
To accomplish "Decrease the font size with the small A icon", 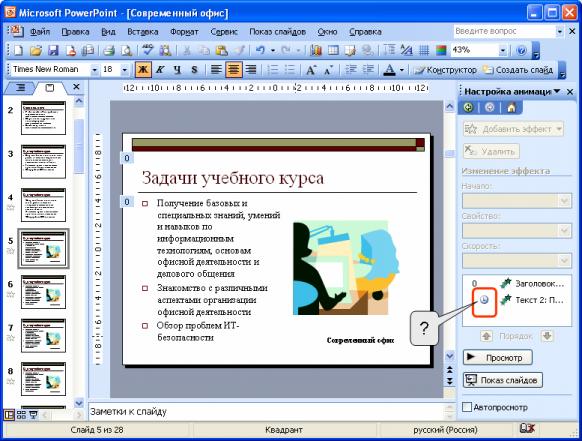I will click(328, 69).
